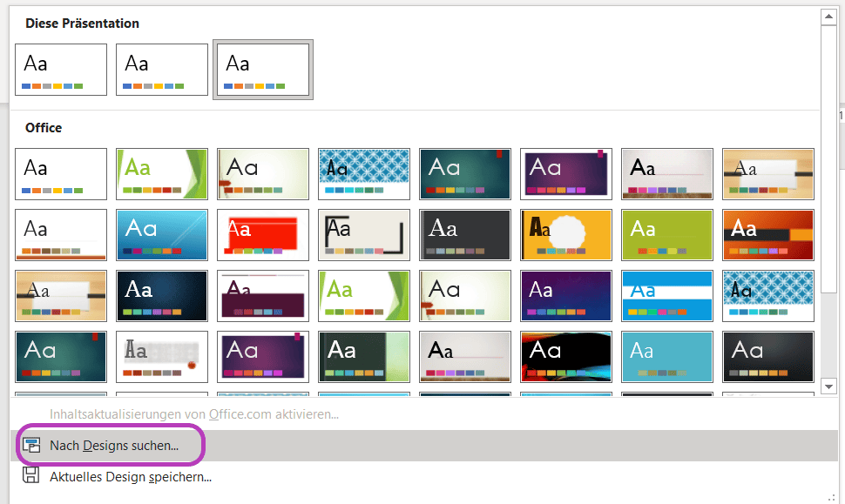Pick the theme with the burgundy title box
Image resolution: width=845 pixels, height=504 pixels.
click(x=263, y=296)
